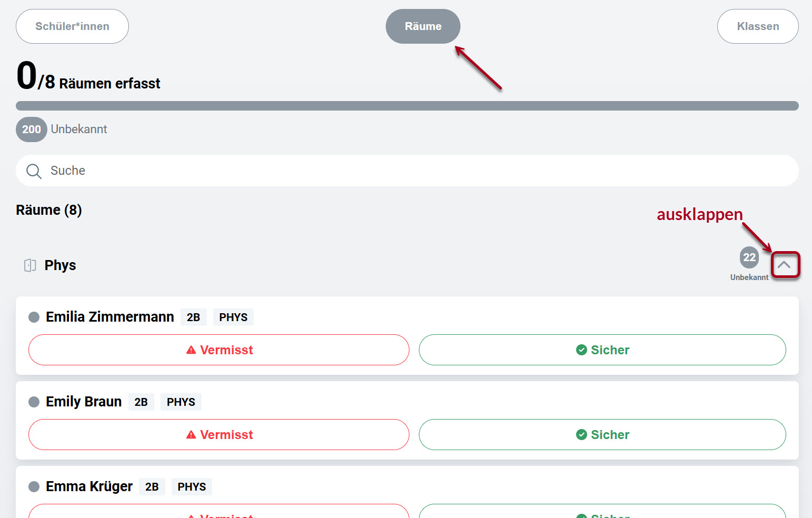The image size is (812, 518).
Task: Click the rooms progress bar
Action: point(407,106)
